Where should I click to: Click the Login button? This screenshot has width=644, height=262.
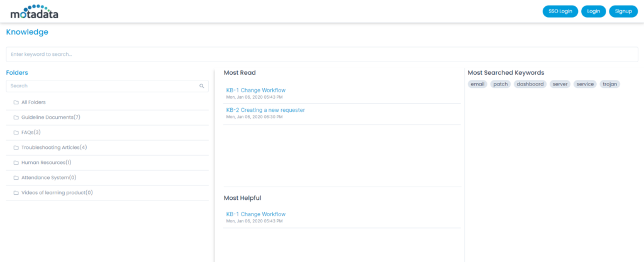tap(593, 11)
